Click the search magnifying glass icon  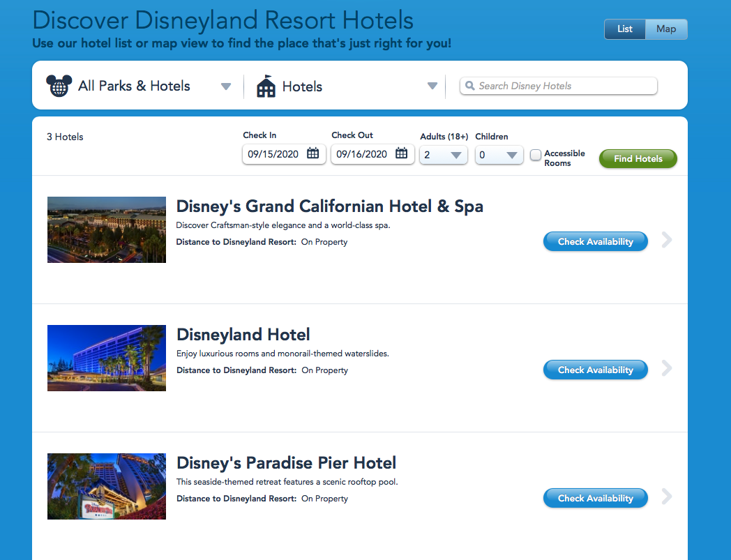(x=470, y=86)
